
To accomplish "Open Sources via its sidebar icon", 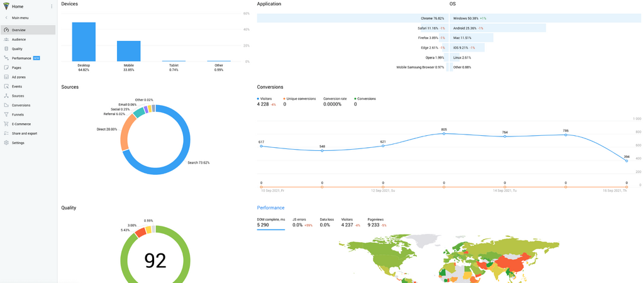I will 6,96.
